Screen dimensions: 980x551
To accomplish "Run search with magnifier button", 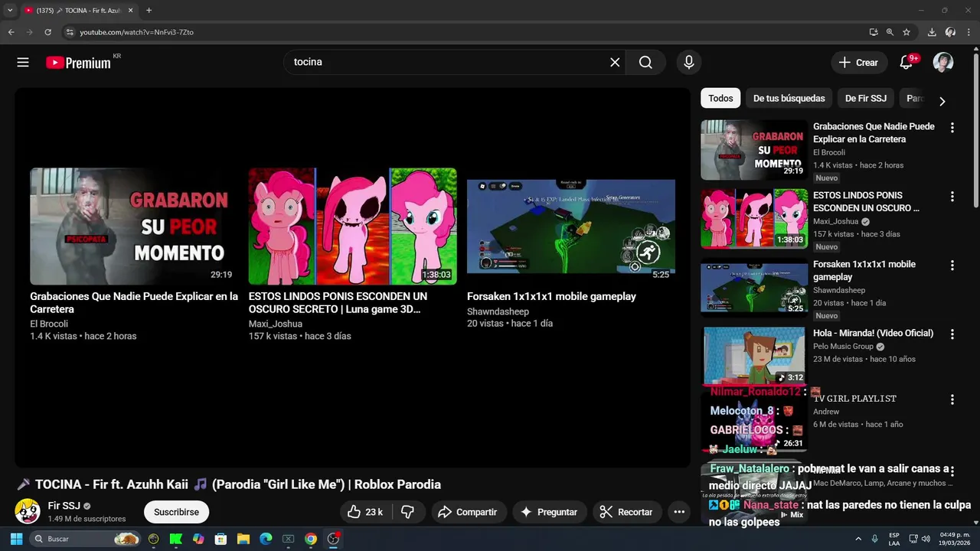I will tap(645, 63).
